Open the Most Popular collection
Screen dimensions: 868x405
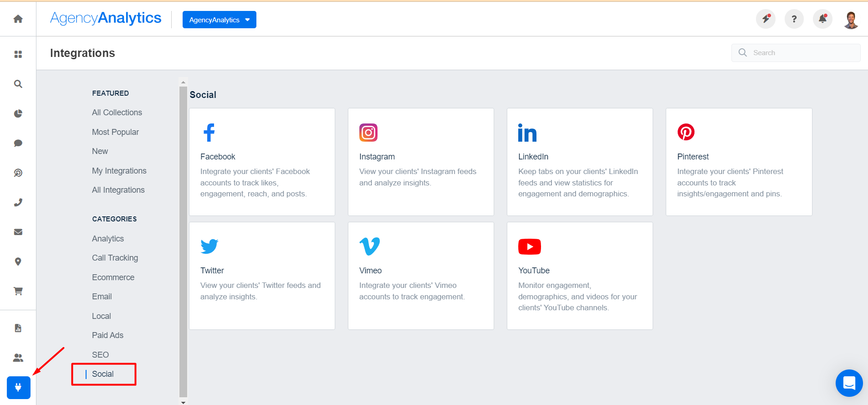click(x=115, y=132)
